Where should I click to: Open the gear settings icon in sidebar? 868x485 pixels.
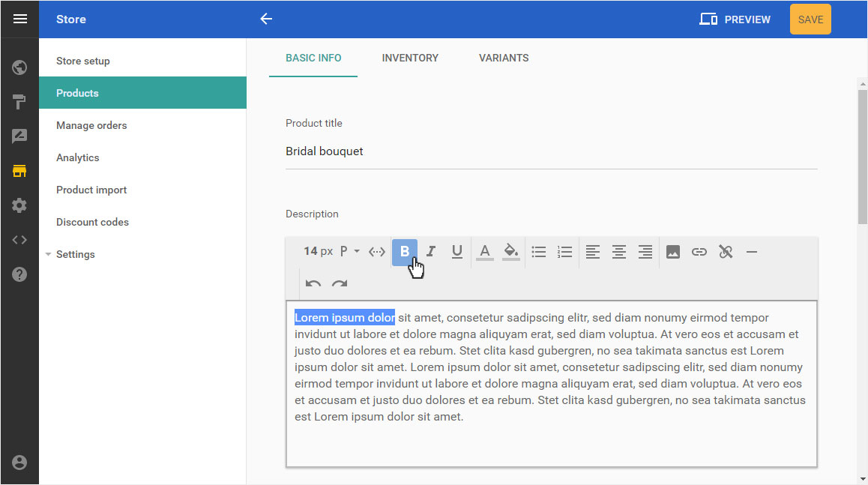(x=20, y=205)
